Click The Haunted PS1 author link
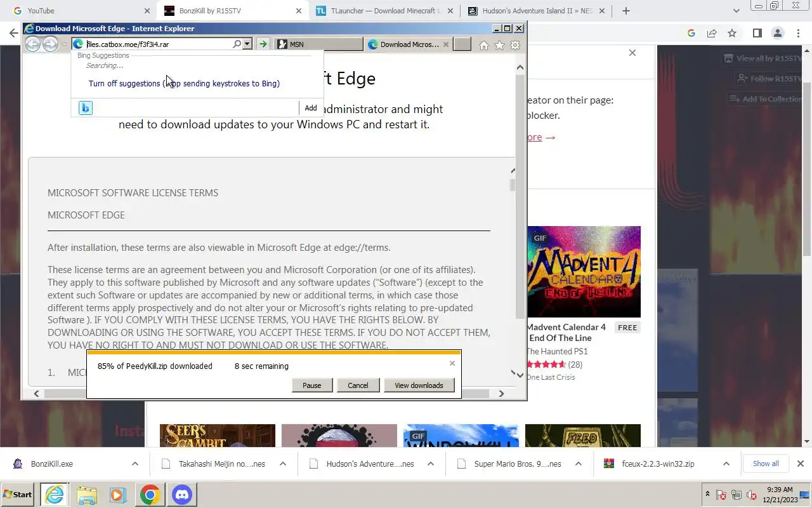The width and height of the screenshot is (812, 508). pos(557,351)
